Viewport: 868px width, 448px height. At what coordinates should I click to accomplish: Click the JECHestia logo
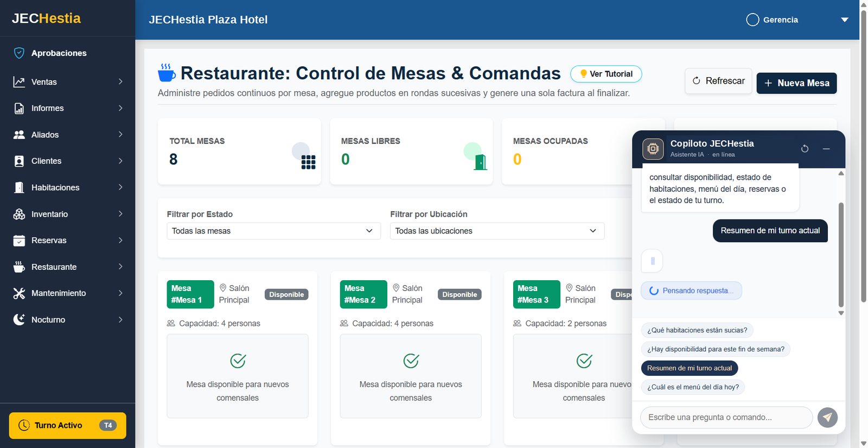pos(46,18)
